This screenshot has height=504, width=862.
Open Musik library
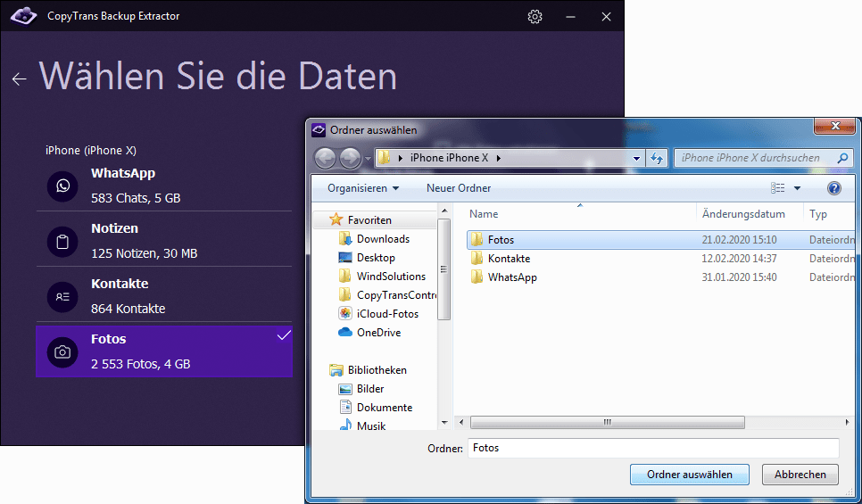click(x=371, y=426)
